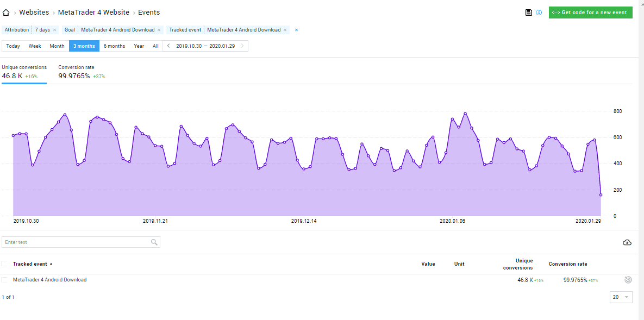
Task: Clear all filters with the blue X
Action: [297, 30]
